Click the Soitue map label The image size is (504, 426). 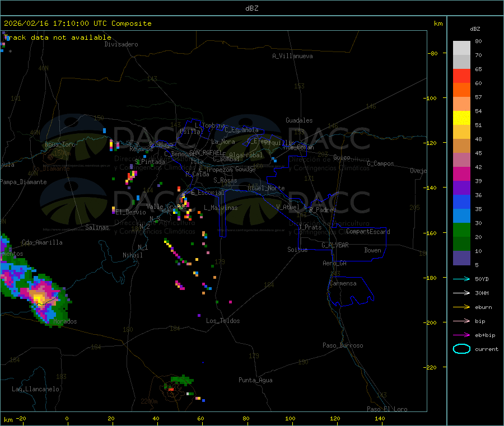[297, 250]
